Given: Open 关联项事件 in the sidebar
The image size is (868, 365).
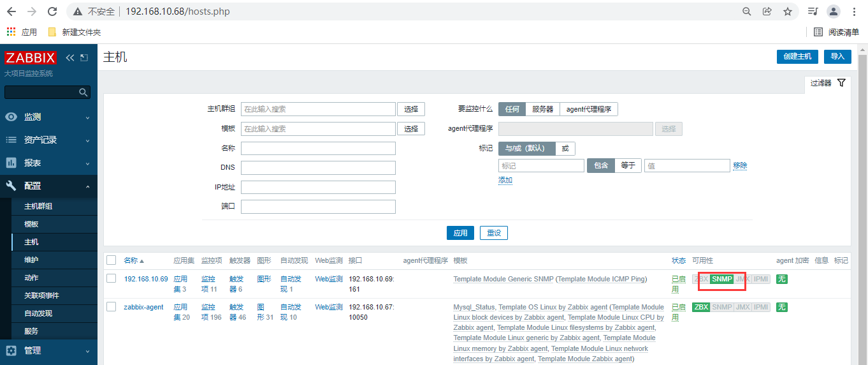Looking at the screenshot, I should pyautogui.click(x=41, y=295).
